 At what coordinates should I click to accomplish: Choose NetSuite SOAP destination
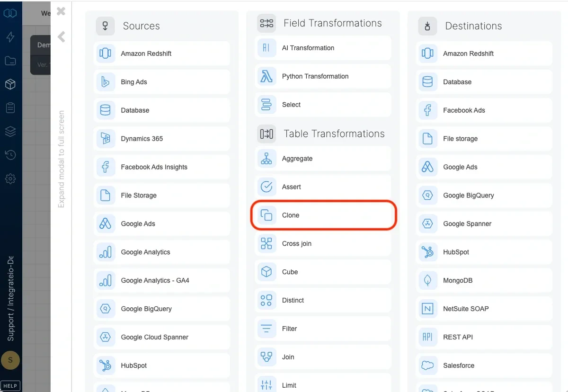(484, 309)
